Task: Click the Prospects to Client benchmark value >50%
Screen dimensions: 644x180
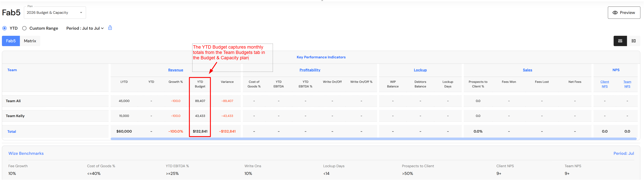Action: 407,173
